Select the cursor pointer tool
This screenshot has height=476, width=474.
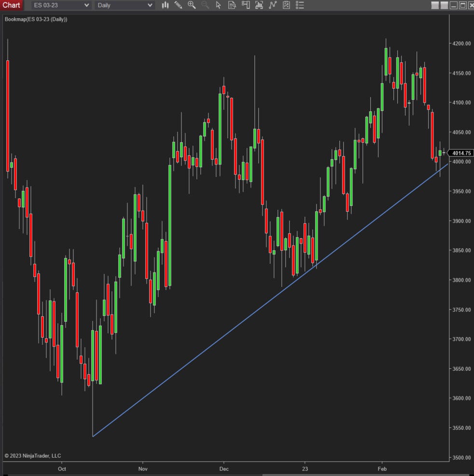pyautogui.click(x=219, y=5)
